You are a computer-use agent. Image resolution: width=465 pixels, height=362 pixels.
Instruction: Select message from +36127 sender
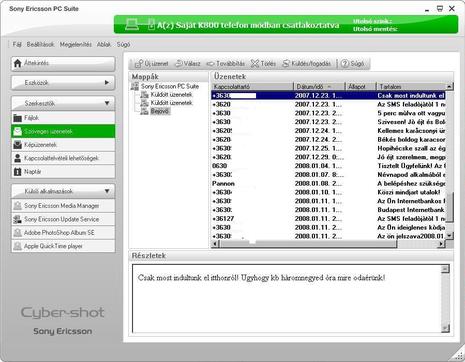coord(328,218)
